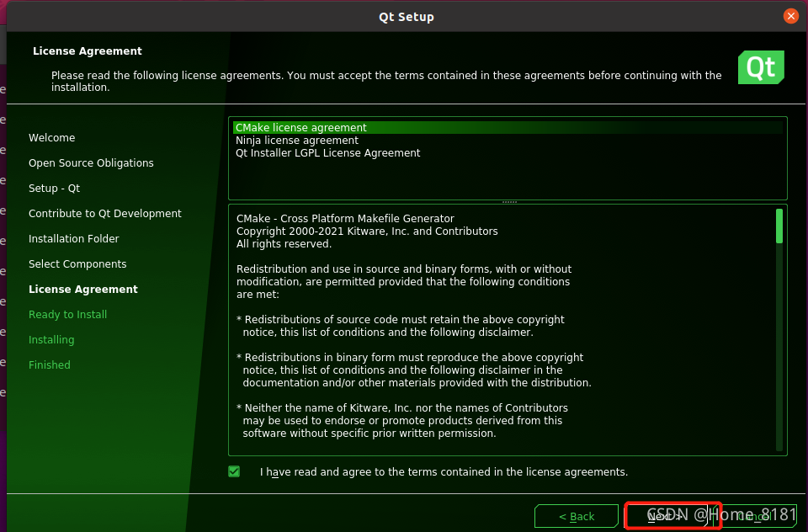Toggle the agree to license terms checkbox
Screen dimensions: 808x532
point(234,471)
